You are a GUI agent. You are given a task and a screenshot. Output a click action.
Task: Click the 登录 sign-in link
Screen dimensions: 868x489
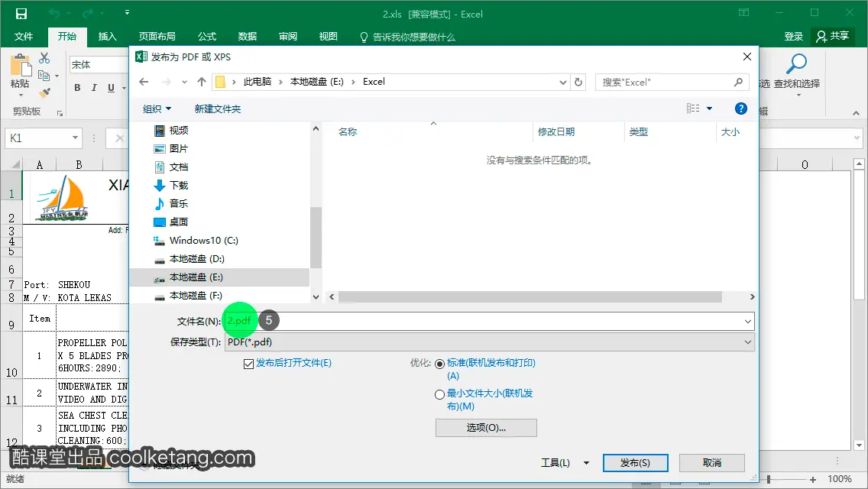(793, 37)
